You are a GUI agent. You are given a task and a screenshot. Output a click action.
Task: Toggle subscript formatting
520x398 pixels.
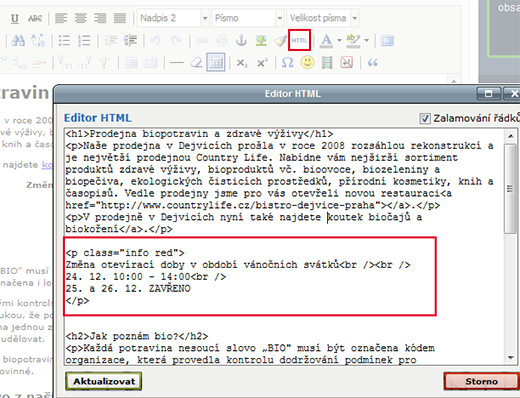coord(242,62)
